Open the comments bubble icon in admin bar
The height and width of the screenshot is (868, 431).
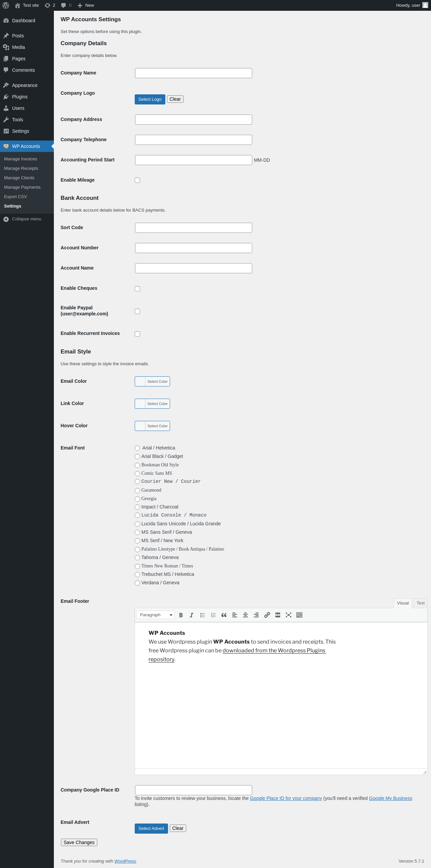pyautogui.click(x=64, y=5)
